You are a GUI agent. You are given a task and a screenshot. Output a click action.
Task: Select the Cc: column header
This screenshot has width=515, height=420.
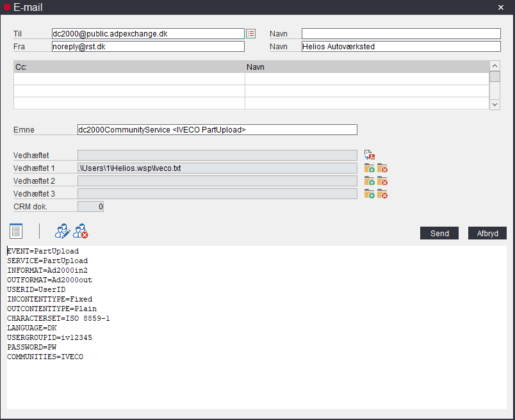(x=129, y=67)
